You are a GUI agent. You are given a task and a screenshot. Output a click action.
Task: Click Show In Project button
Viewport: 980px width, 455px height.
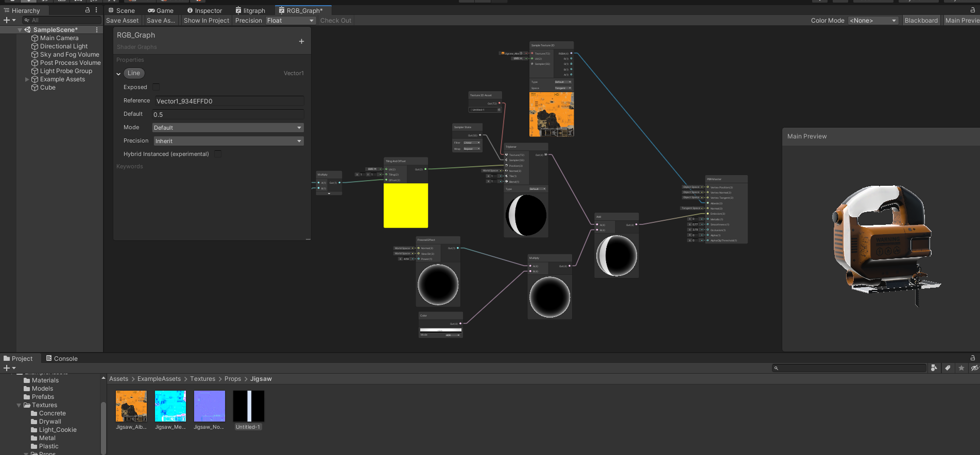[x=207, y=21]
